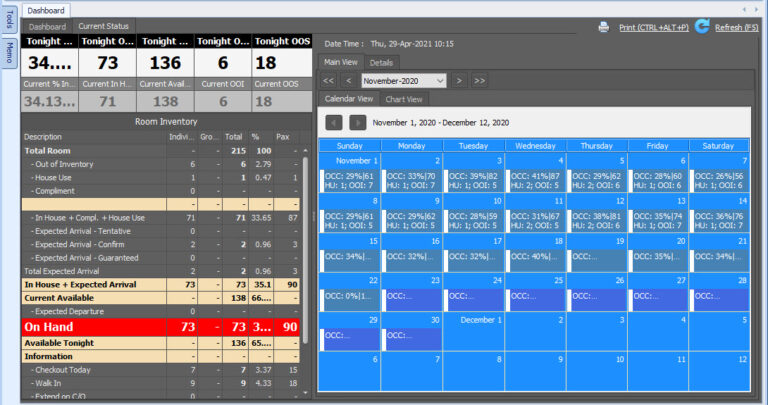The height and width of the screenshot is (405, 768).
Task: Jump back with the << button
Action: [329, 80]
